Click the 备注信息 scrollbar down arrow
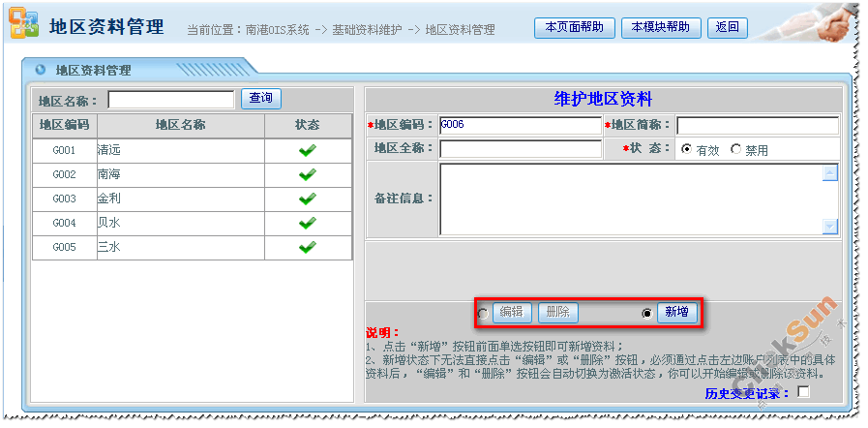Image resolution: width=868 pixels, height=428 pixels. pyautogui.click(x=829, y=226)
